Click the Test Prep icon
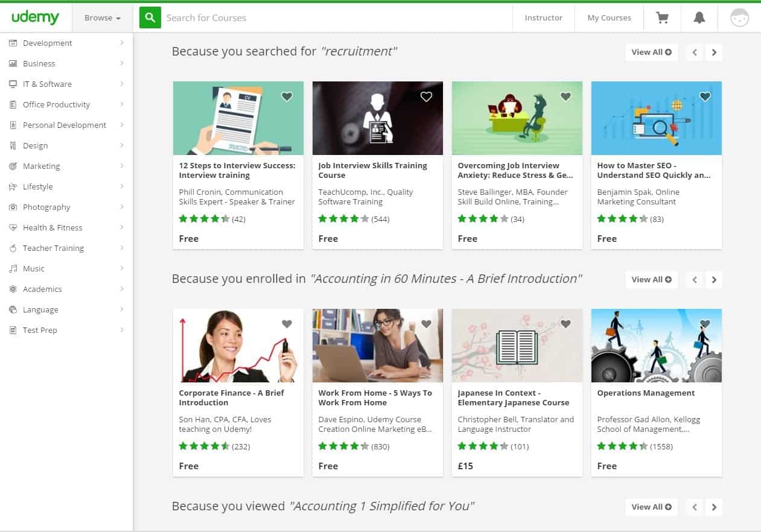 (13, 330)
